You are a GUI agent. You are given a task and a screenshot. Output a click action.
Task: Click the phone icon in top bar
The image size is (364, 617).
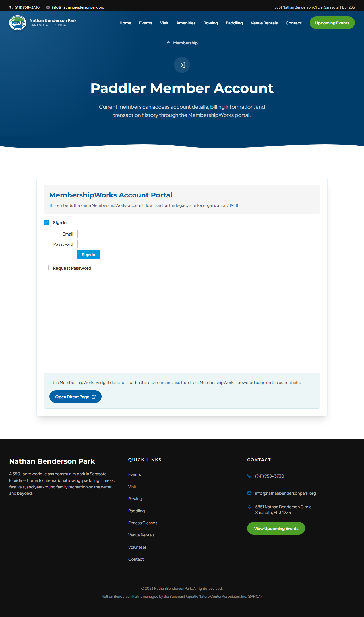point(11,7)
